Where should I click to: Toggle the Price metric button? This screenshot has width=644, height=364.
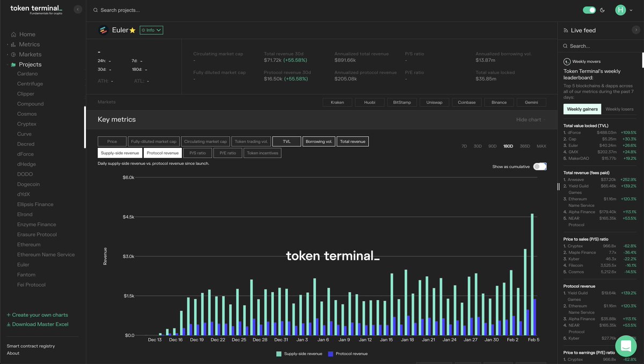click(x=112, y=142)
